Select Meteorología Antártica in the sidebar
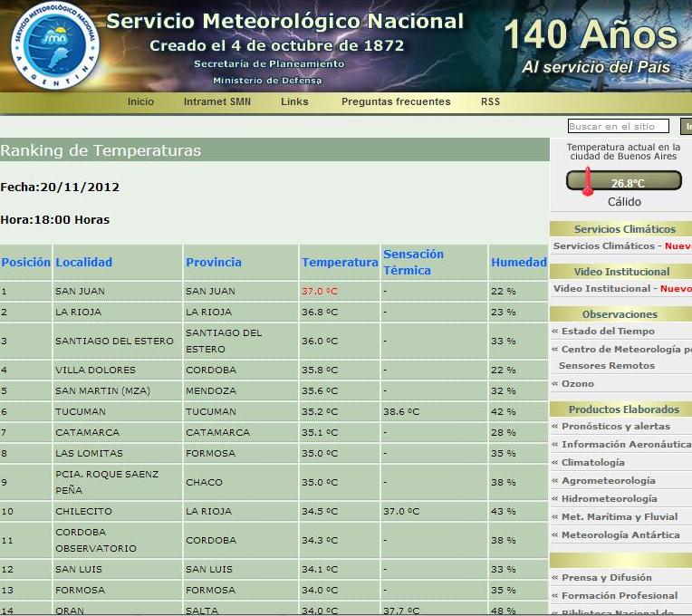 [620, 535]
